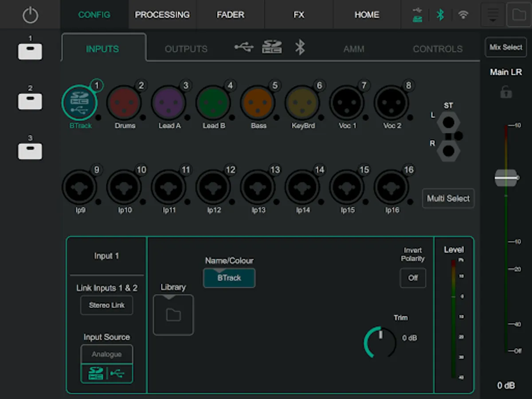The image size is (532, 399).
Task: Click the Wi-Fi status icon
Action: tap(463, 15)
